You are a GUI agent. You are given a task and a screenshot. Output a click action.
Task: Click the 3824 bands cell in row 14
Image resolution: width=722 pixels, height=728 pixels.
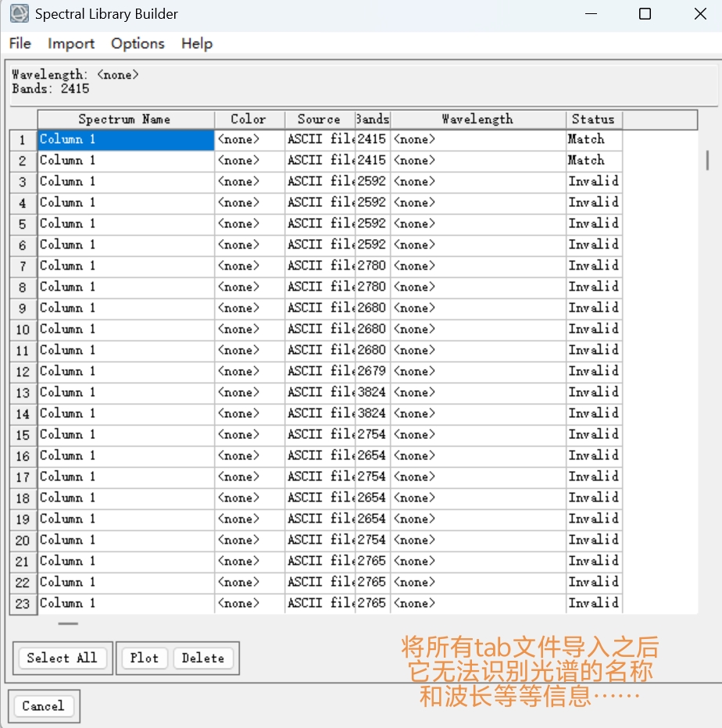373,414
